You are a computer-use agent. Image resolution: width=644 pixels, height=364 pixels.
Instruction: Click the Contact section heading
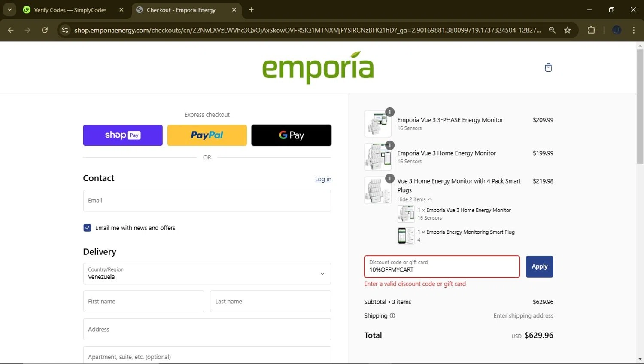pos(99,178)
